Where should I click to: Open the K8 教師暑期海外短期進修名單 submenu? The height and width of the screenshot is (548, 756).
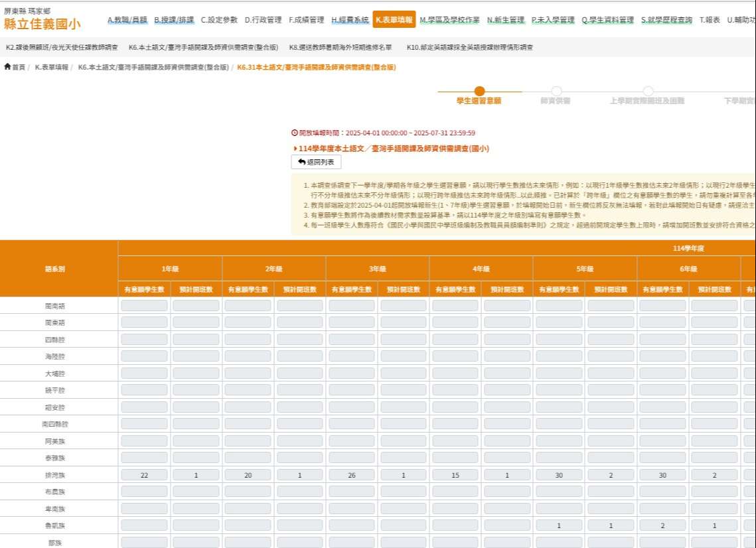[x=340, y=47]
